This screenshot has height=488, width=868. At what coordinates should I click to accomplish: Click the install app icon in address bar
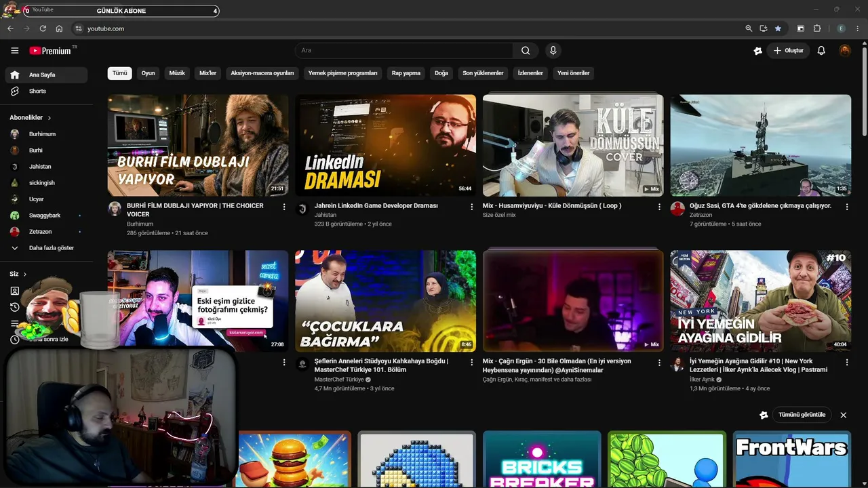[x=764, y=28]
